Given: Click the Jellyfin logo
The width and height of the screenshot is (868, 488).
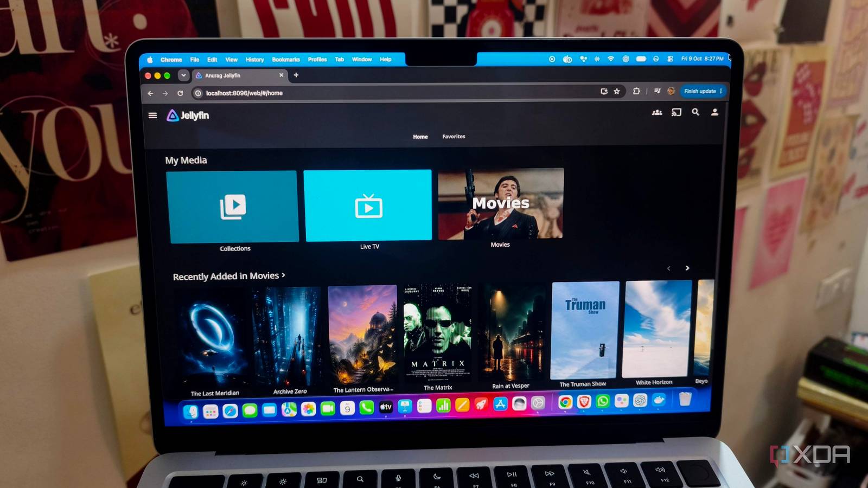Looking at the screenshot, I should 188,115.
